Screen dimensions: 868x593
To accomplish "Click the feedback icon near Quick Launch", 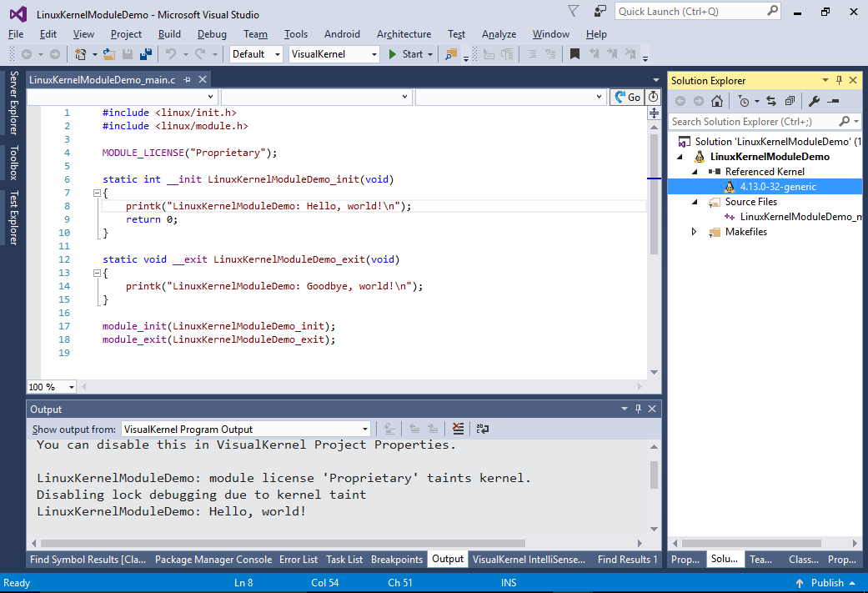I will click(x=600, y=11).
